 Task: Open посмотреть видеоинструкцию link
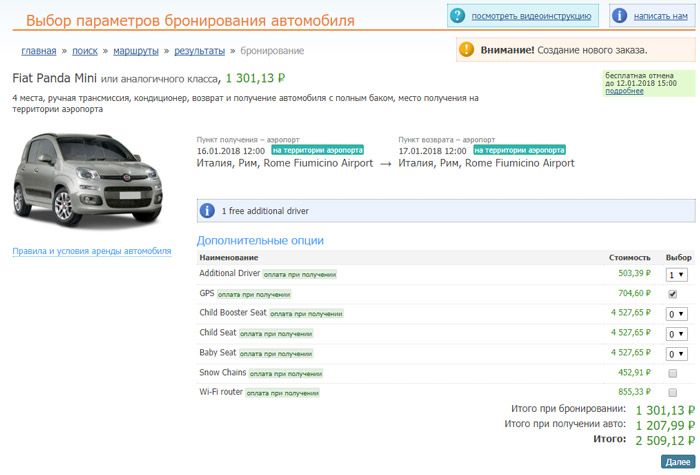click(x=531, y=16)
